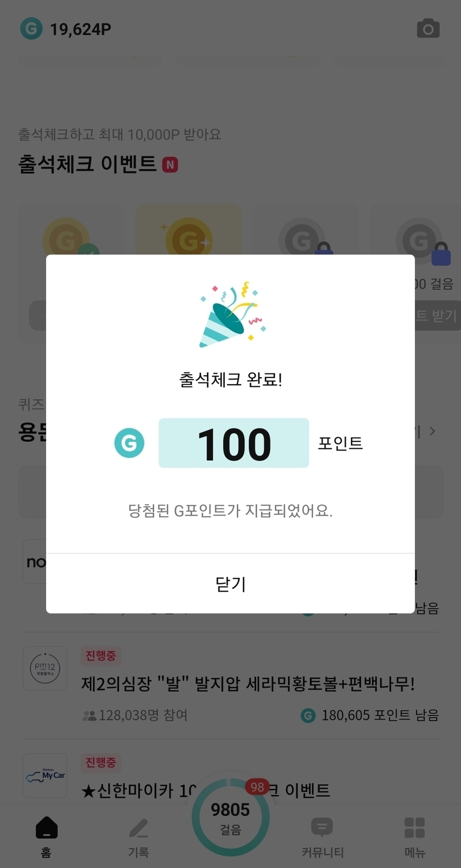461x868 pixels.
Task: Tap the 출석체크 이벤트 heading
Action: [88, 164]
